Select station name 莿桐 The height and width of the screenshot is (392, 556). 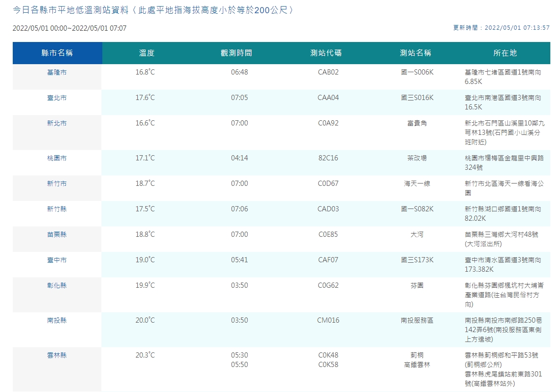coord(417,356)
